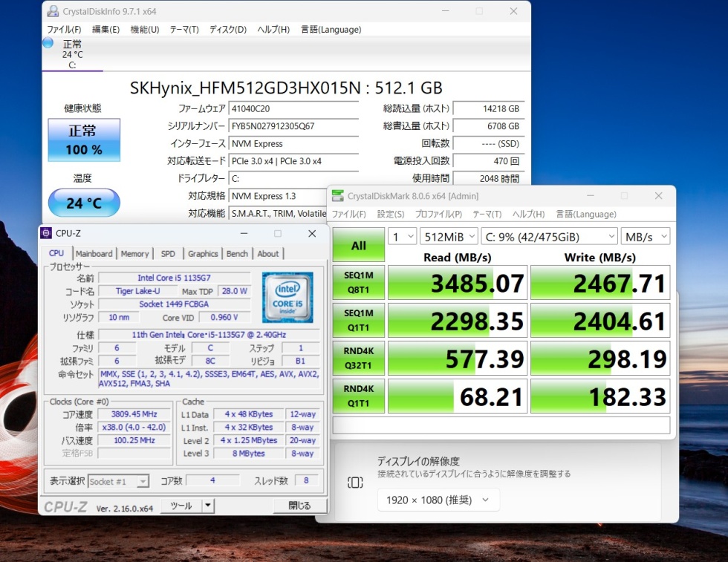Open 機能(U) menu in CrystalDiskInfo
Screen dimensions: 728x562
pos(145,30)
